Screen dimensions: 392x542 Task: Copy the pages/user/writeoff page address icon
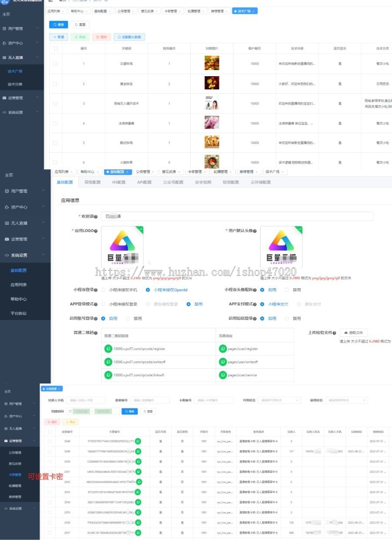click(223, 362)
